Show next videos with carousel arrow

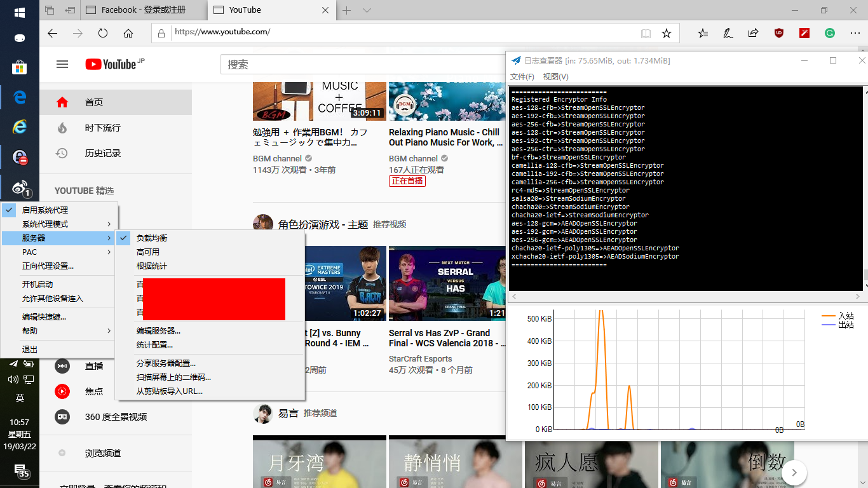794,473
